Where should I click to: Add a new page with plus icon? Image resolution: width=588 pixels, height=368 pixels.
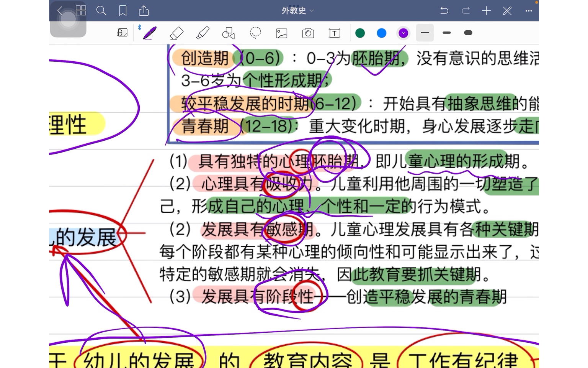point(486,11)
